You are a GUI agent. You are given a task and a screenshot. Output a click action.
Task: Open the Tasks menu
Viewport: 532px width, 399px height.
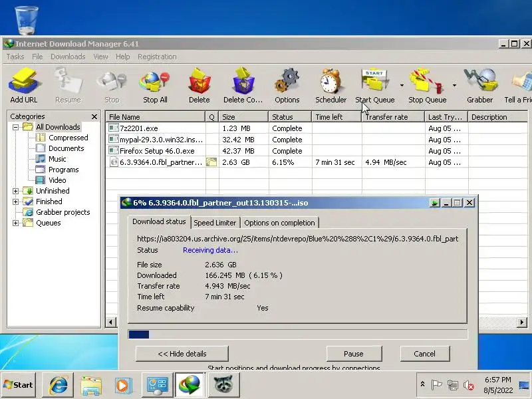pyautogui.click(x=15, y=57)
